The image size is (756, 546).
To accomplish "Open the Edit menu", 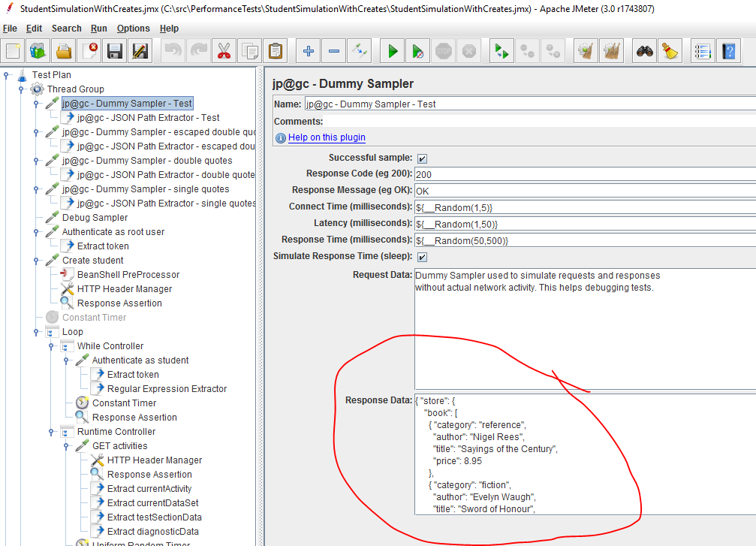I will coord(34,29).
